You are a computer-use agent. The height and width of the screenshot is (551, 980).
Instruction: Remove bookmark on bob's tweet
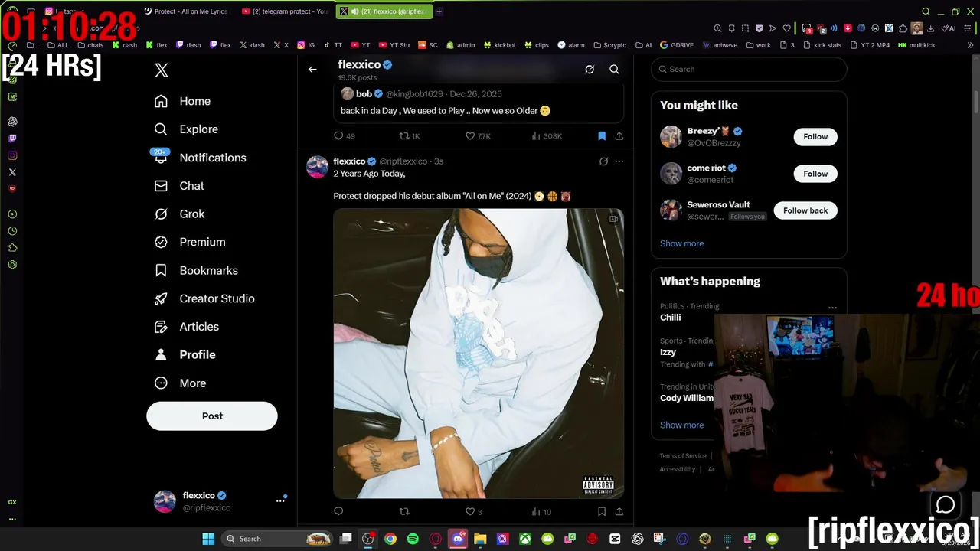click(602, 135)
